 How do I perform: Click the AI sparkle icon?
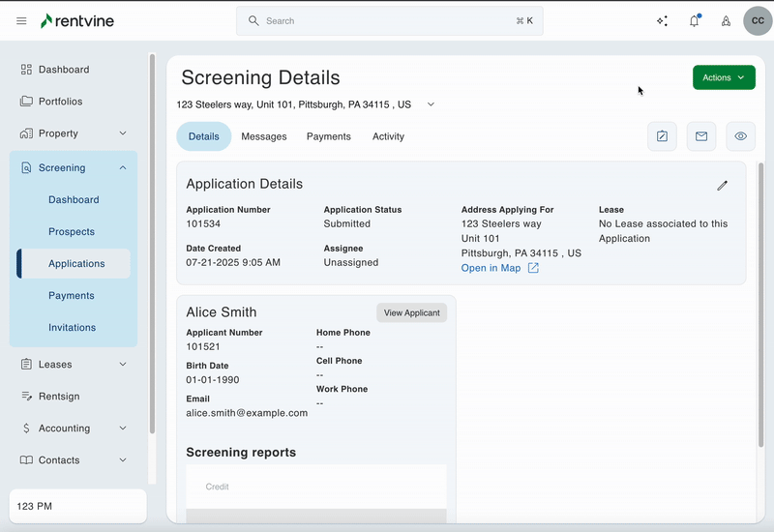pyautogui.click(x=662, y=21)
